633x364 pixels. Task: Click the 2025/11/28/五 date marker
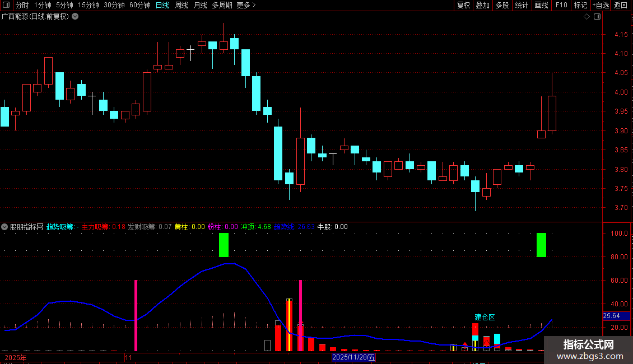click(353, 357)
